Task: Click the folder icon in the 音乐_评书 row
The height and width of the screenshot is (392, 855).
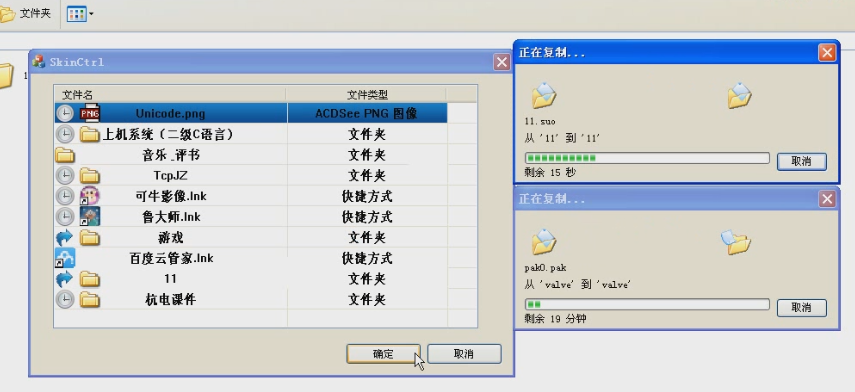Action: point(65,155)
